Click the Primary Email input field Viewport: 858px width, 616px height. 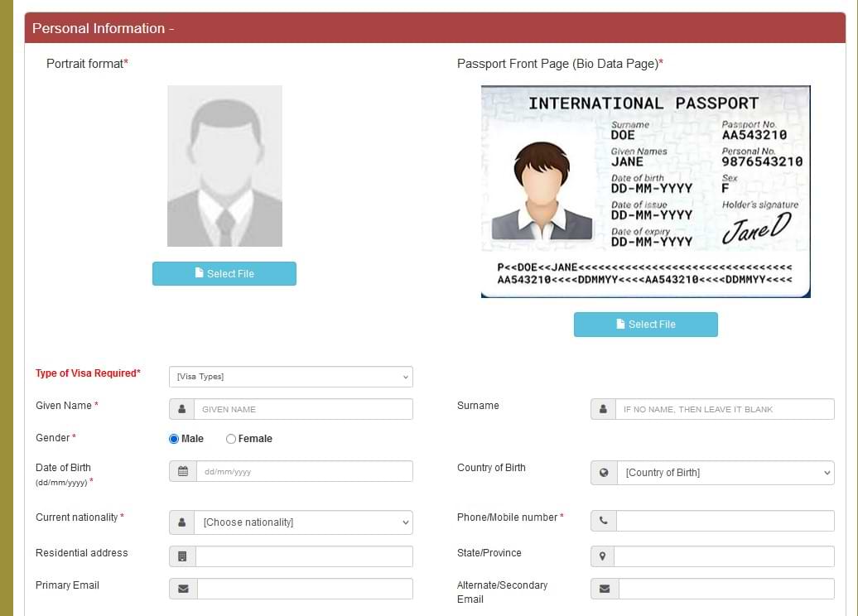click(305, 589)
